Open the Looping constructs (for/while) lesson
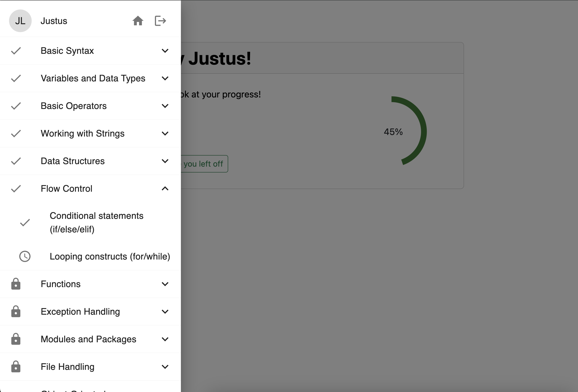The height and width of the screenshot is (392, 578). point(110,256)
